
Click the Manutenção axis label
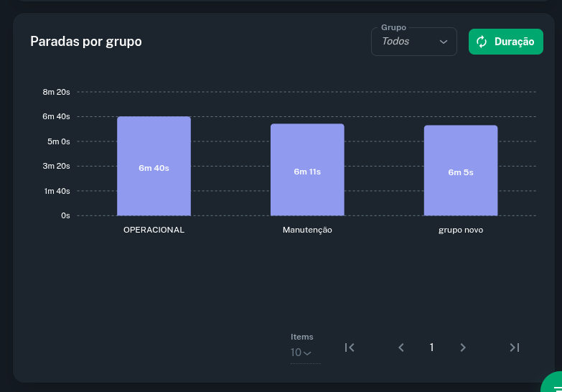coord(307,230)
